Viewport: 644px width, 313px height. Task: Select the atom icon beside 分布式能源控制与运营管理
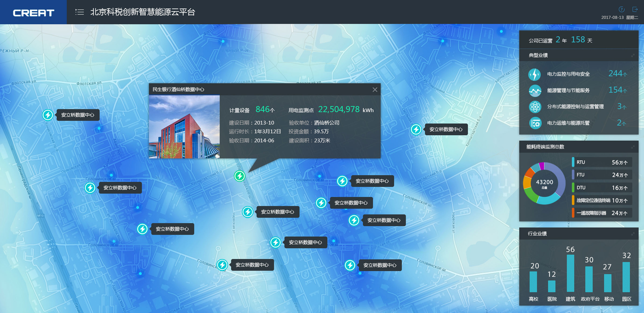535,107
